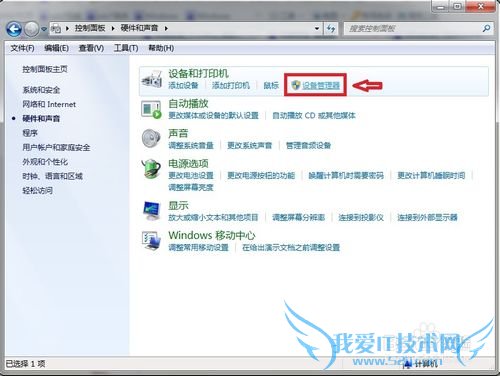
Task: Click 调整屏幕分辨率 link
Action: click(x=298, y=218)
